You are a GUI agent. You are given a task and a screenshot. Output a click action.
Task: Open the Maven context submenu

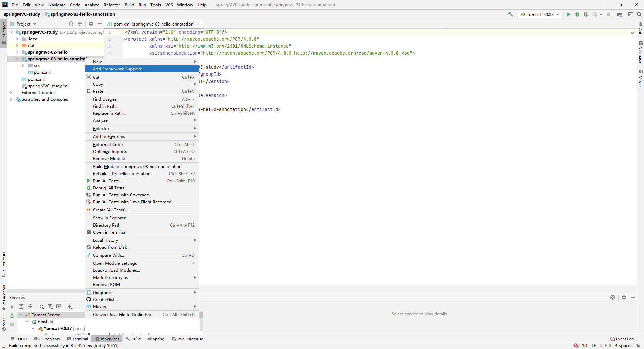[142, 307]
